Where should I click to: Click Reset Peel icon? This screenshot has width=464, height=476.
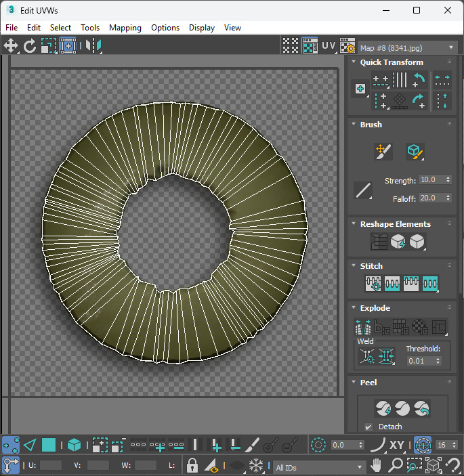pos(421,408)
